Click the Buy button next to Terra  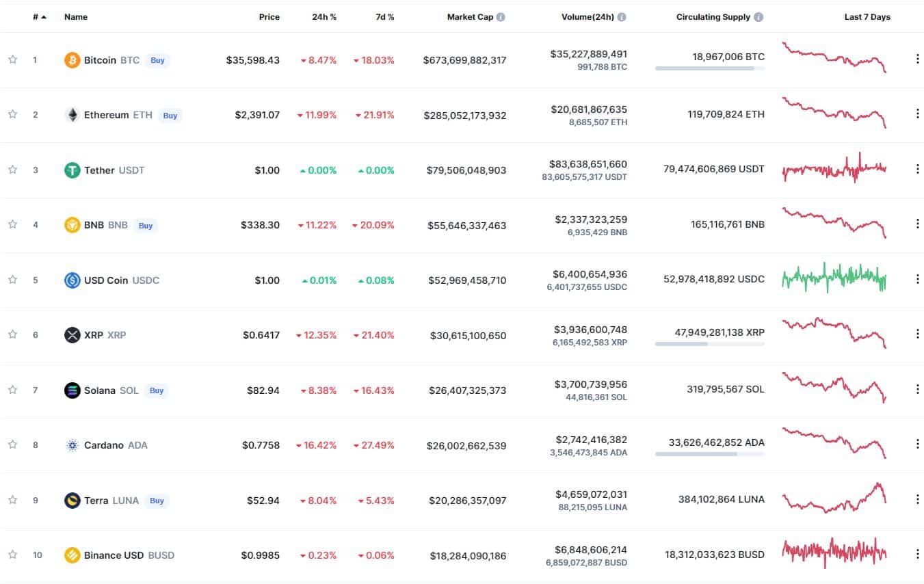coord(157,501)
